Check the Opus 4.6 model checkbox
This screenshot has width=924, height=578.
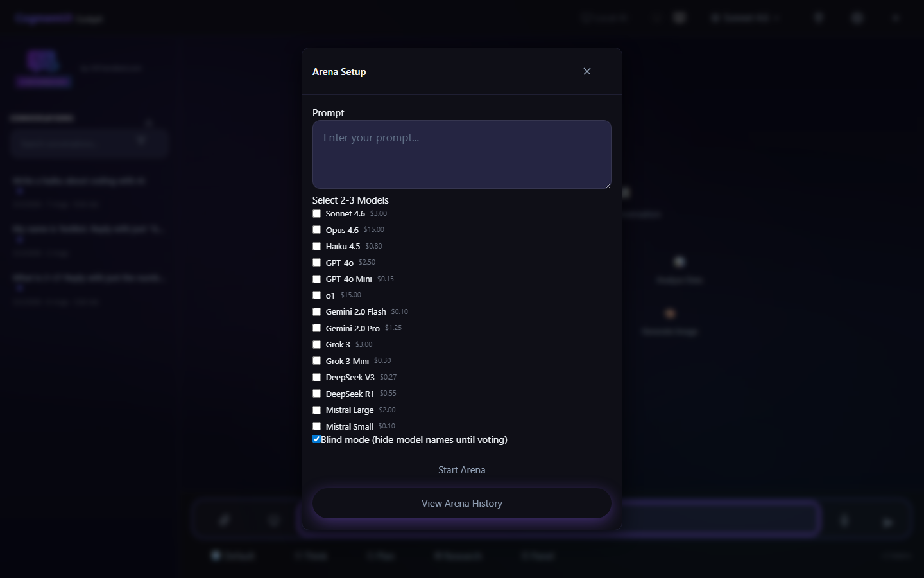click(316, 230)
